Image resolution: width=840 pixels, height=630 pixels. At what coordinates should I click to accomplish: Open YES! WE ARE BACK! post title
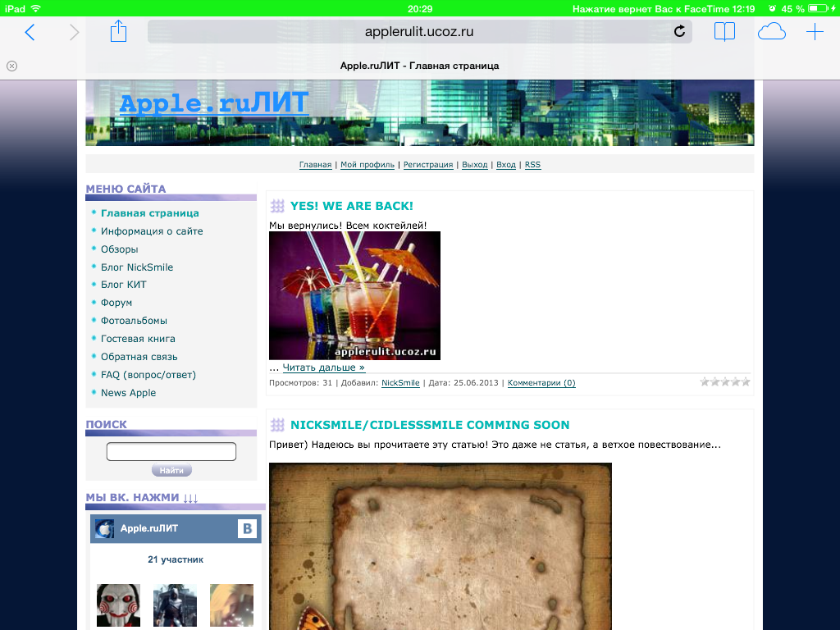click(x=351, y=206)
